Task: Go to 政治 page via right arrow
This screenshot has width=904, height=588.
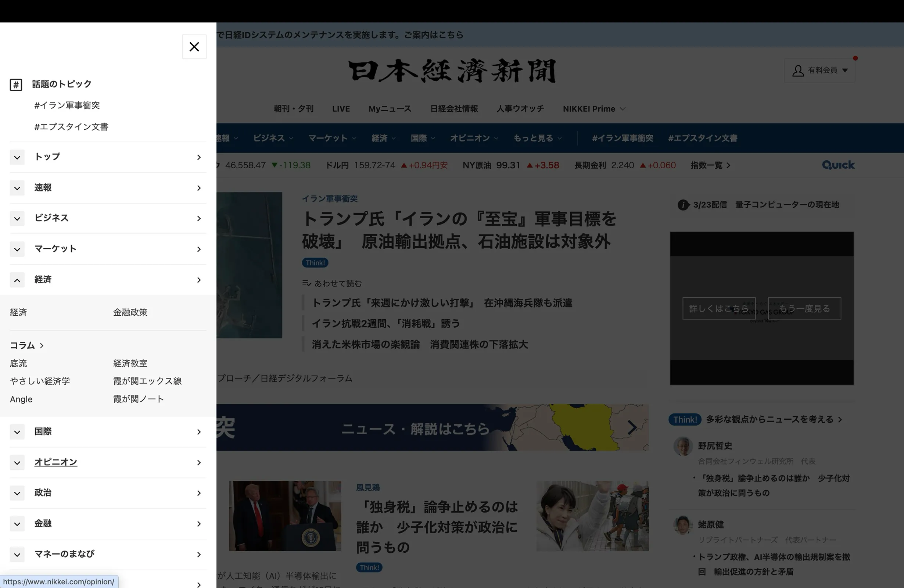Action: click(x=199, y=493)
